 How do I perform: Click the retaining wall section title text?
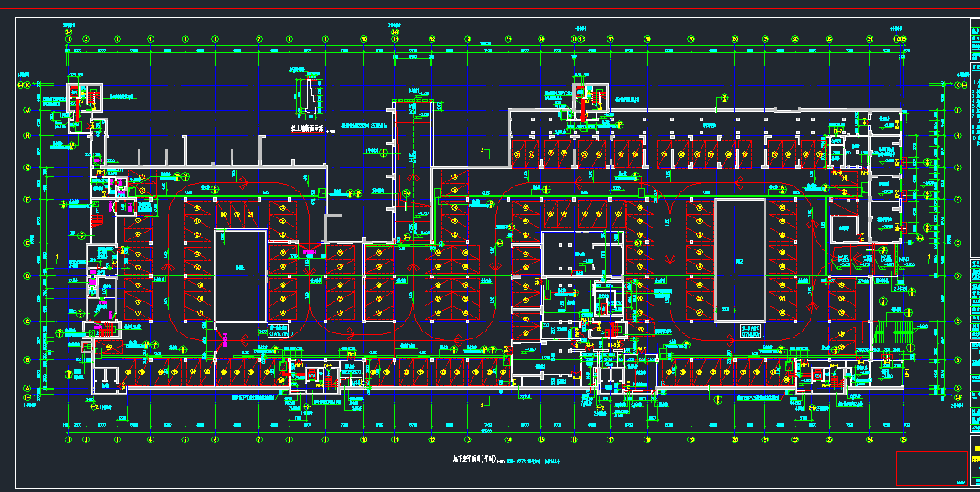(306, 129)
